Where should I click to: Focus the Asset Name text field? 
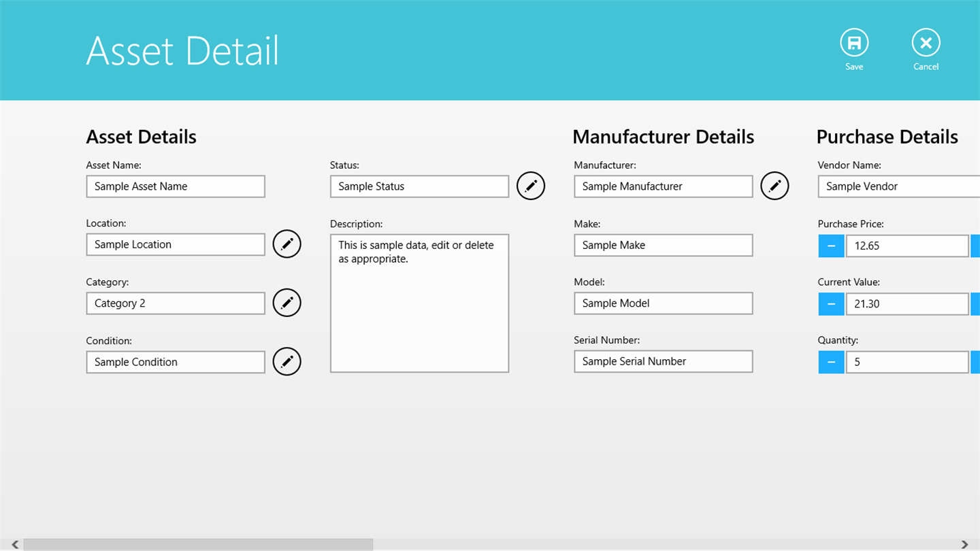(176, 186)
